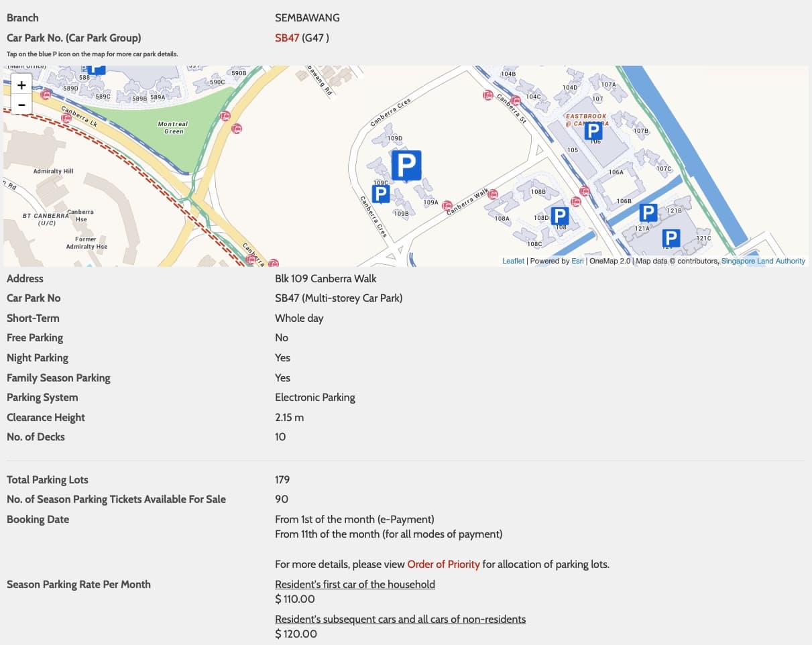Click the "Car Park No. (Car Park Group)" label

74,38
